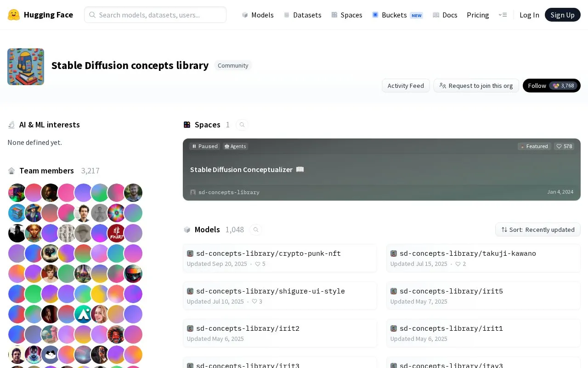
Task: Open the navigation overflow menu icon
Action: [503, 15]
